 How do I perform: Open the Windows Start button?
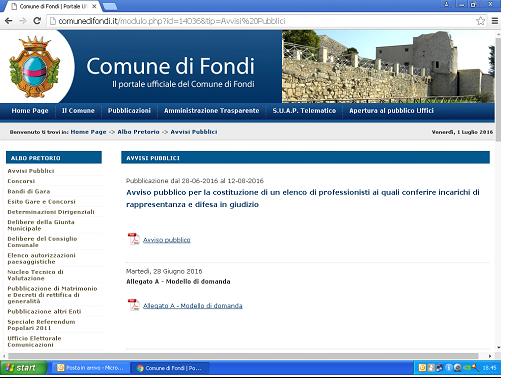coord(23,368)
